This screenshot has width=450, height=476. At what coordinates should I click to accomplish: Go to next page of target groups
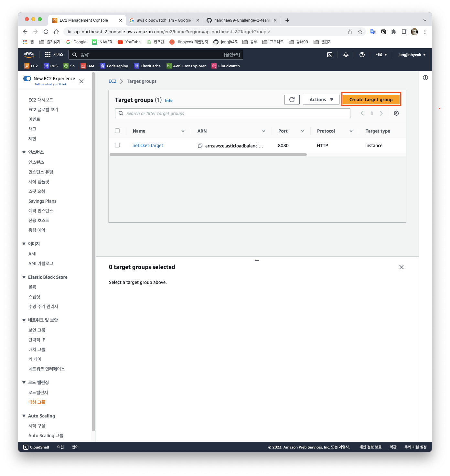381,113
